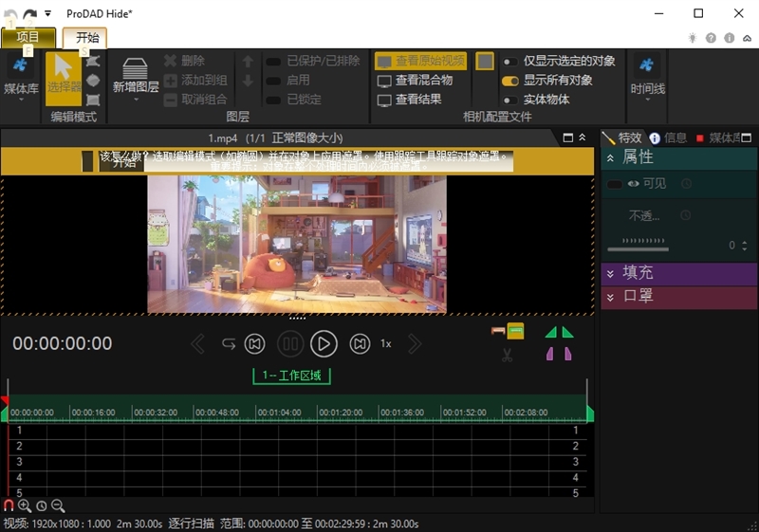Toggle the 可见 visibility switch
The image size is (759, 532).
(x=615, y=184)
